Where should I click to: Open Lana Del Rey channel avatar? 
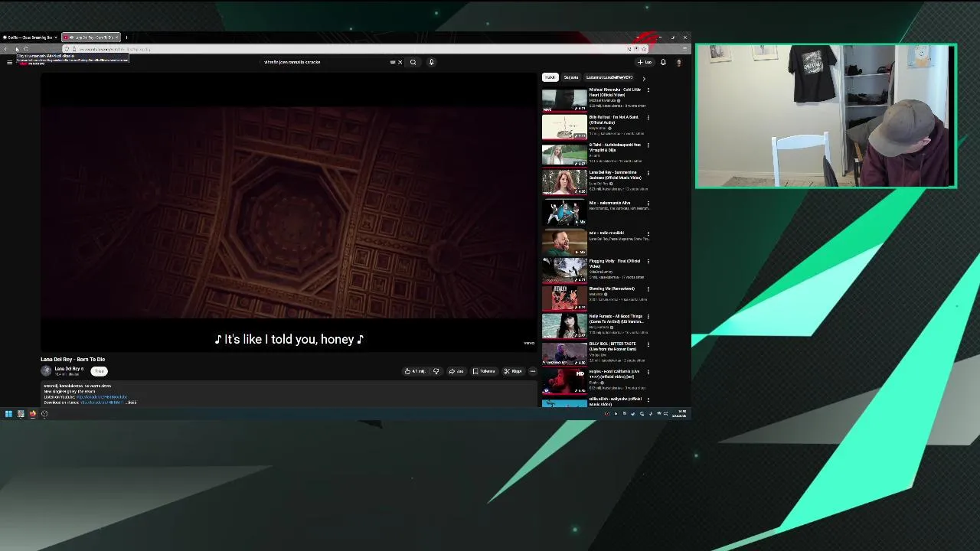(x=46, y=370)
